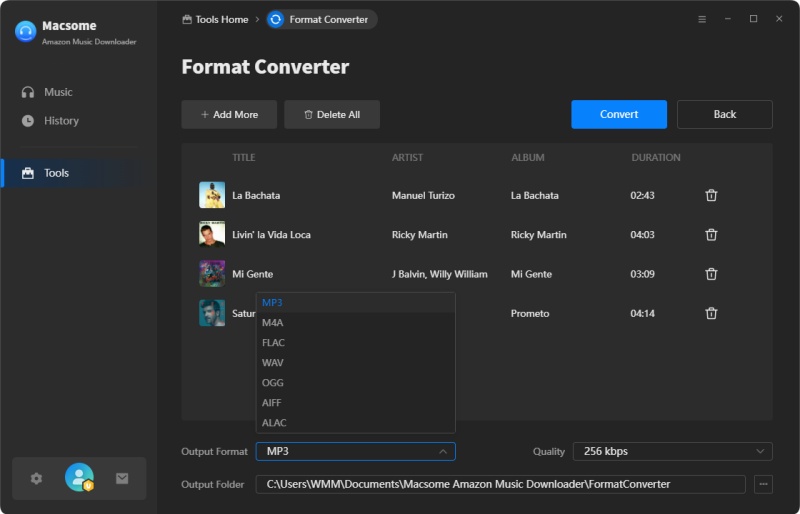This screenshot has width=800, height=514.
Task: Click the TITLE column header
Action: click(x=243, y=157)
